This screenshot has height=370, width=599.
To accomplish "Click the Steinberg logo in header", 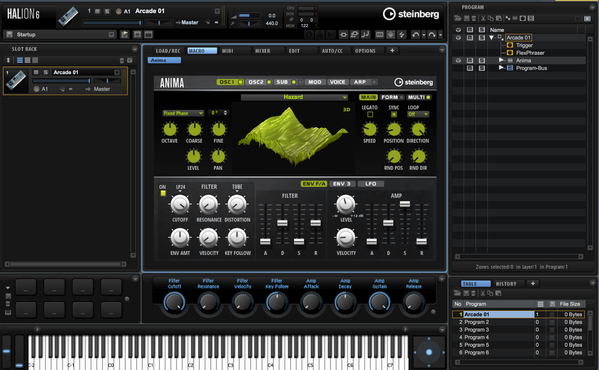I will (411, 14).
